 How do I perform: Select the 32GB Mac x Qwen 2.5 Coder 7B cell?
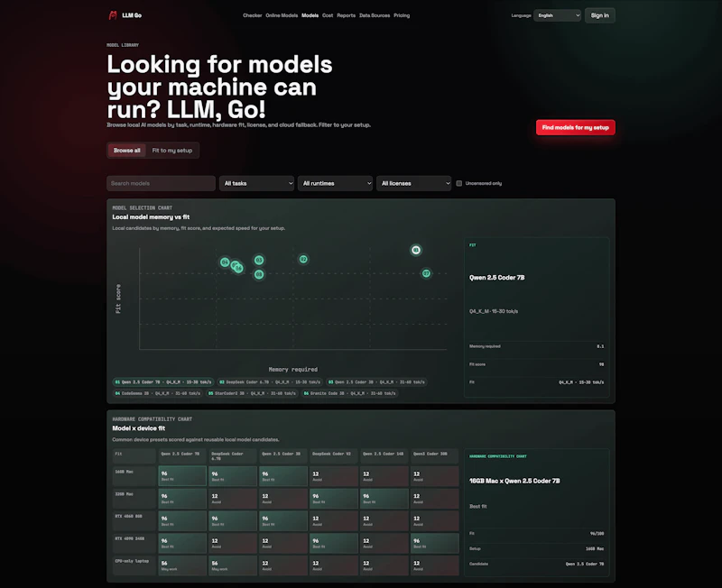pyautogui.click(x=182, y=499)
